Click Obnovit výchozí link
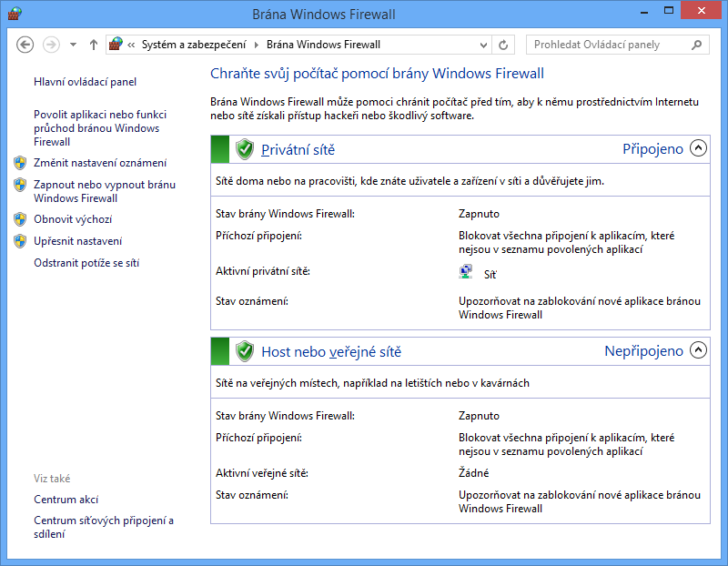This screenshot has width=728, height=566. [x=73, y=219]
